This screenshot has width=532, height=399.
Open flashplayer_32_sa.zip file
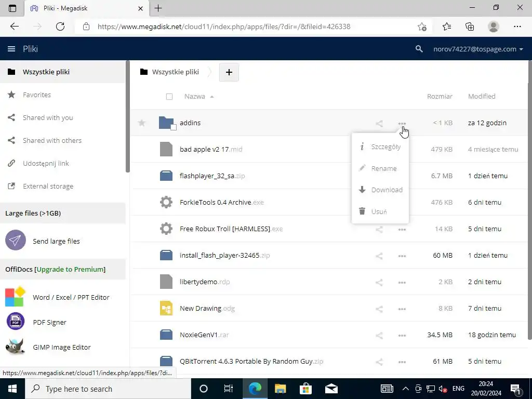tap(212, 176)
